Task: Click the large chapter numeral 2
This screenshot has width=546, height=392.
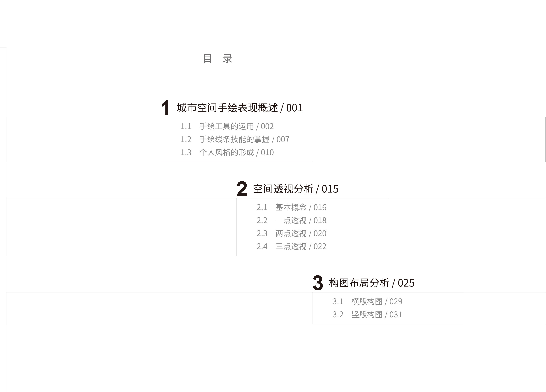Action: click(x=242, y=189)
